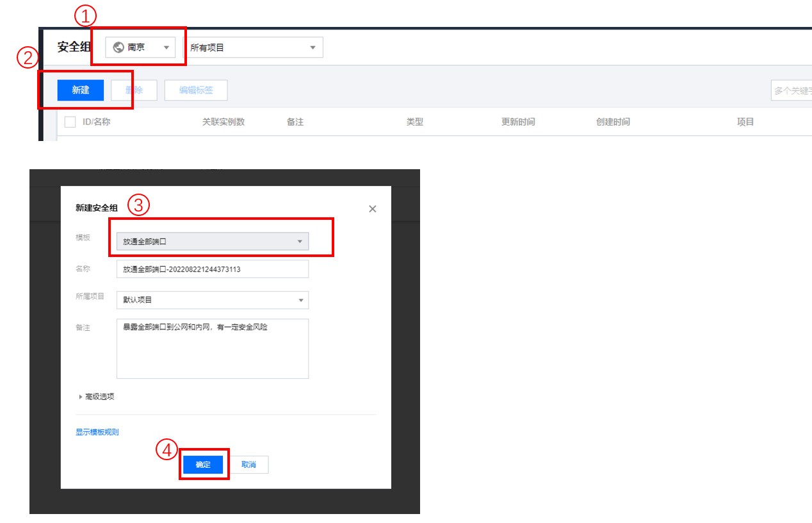Click the 创建时间 column header
Image resolution: width=812 pixels, height=523 pixels.
point(612,122)
